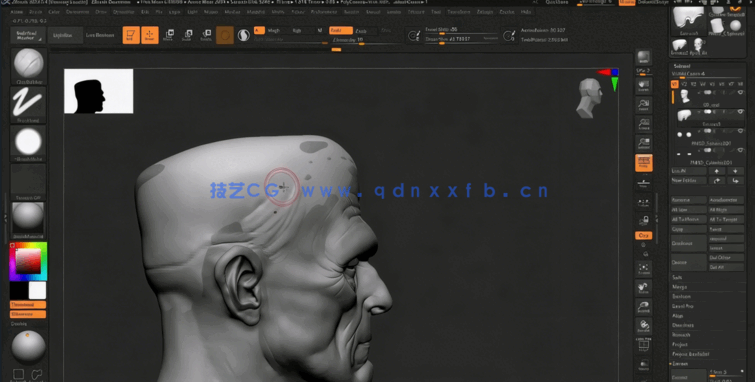
Task: Select the V2 subtool visibility set
Action: [x=684, y=84]
